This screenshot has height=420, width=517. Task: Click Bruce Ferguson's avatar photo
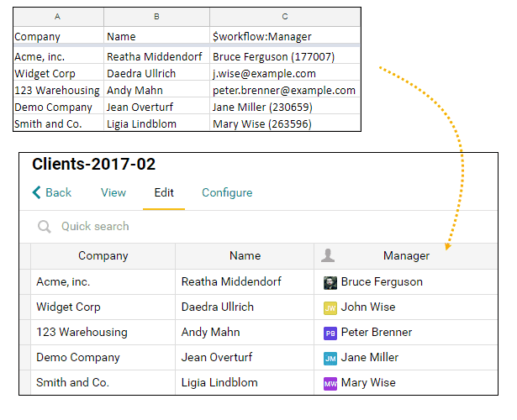point(330,283)
